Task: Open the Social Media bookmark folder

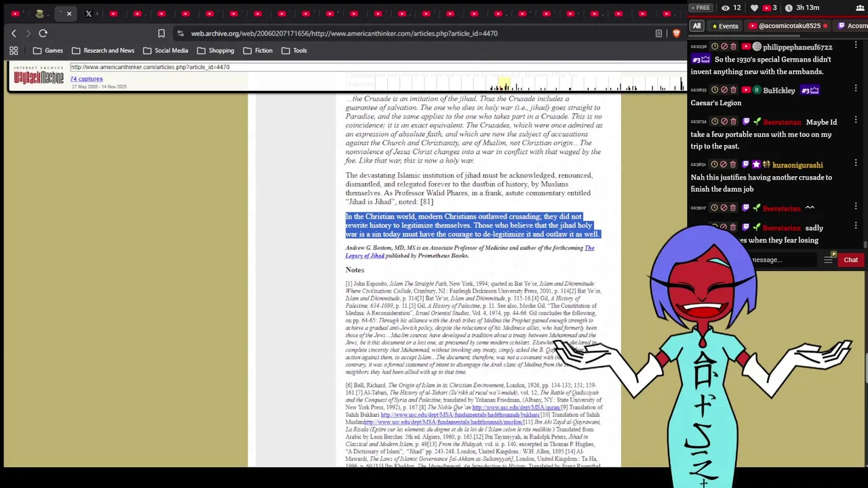Action: 165,50
